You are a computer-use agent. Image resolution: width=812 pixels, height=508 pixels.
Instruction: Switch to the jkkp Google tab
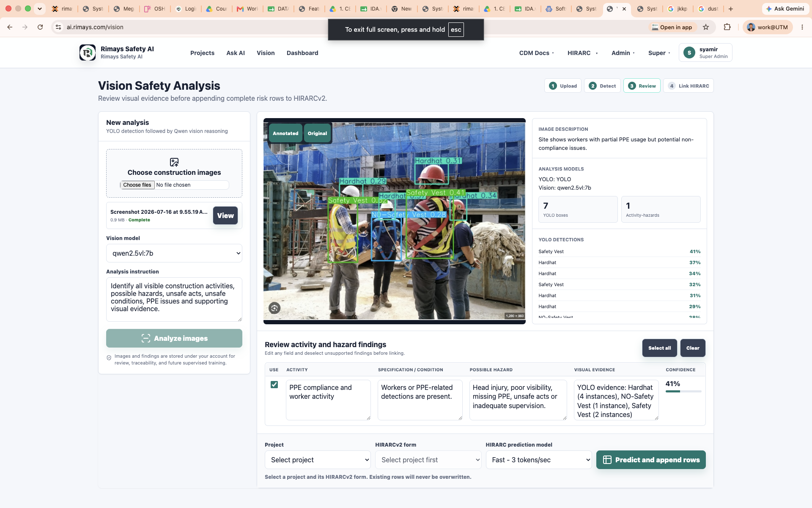coord(678,8)
